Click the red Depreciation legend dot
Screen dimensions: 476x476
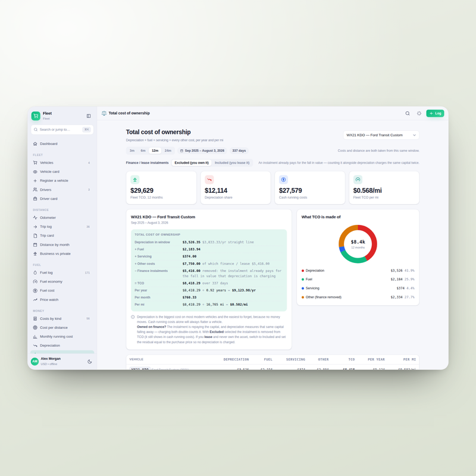coord(303,271)
